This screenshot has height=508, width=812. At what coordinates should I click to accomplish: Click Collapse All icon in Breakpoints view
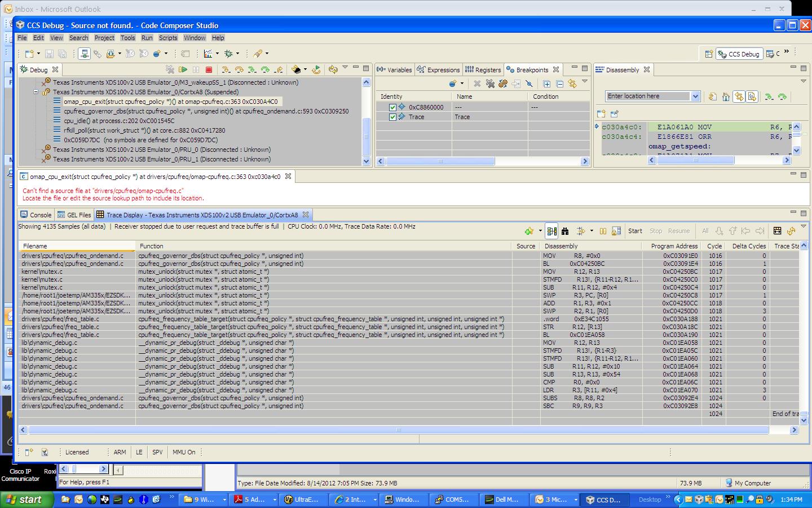tap(560, 84)
